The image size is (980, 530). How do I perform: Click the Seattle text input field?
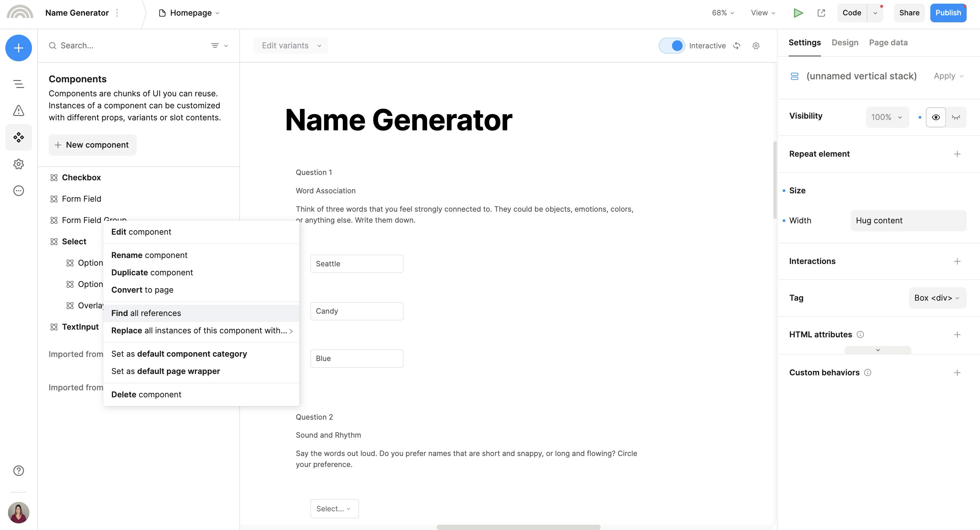click(356, 264)
